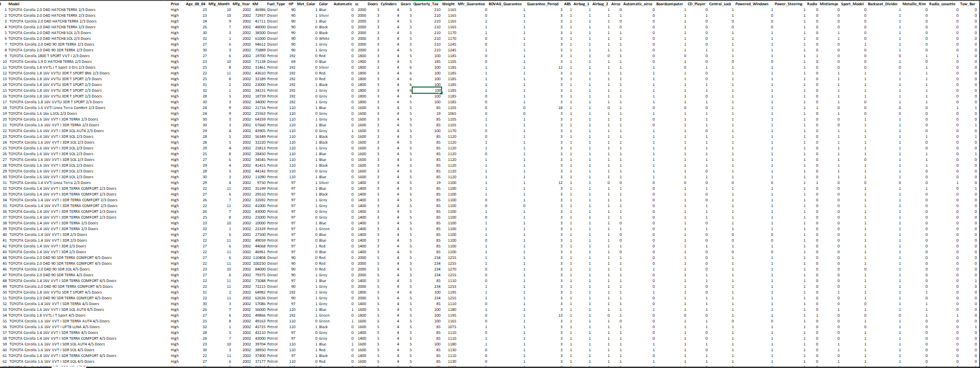Select model 'TOYOTA Corolla 1800 T SPORT VVT I 2/3 Doors'
This screenshot has width=980, height=368.
coord(49,56)
